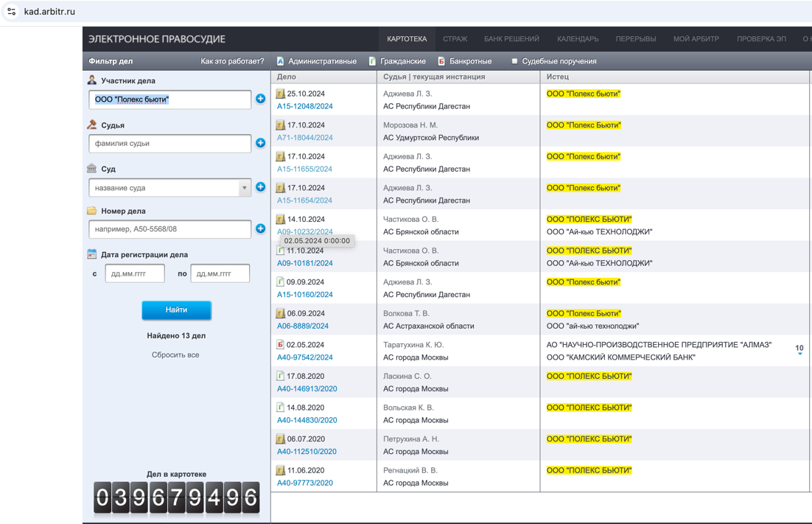
Task: Click civil case icon next to 17.08.2020
Action: (x=280, y=376)
